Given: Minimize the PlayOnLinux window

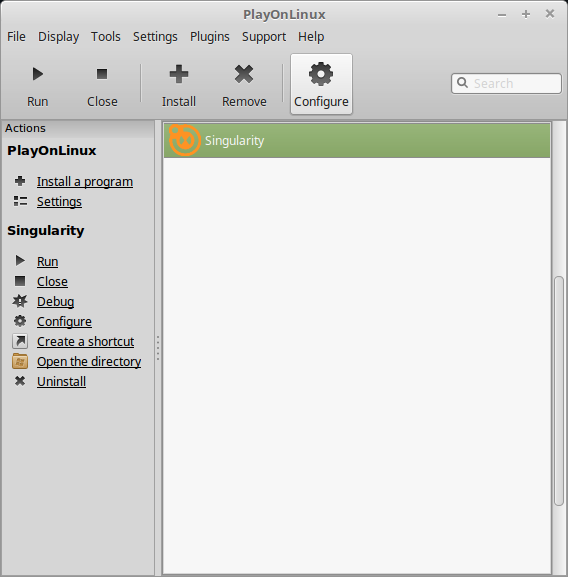Looking at the screenshot, I should tap(502, 15).
